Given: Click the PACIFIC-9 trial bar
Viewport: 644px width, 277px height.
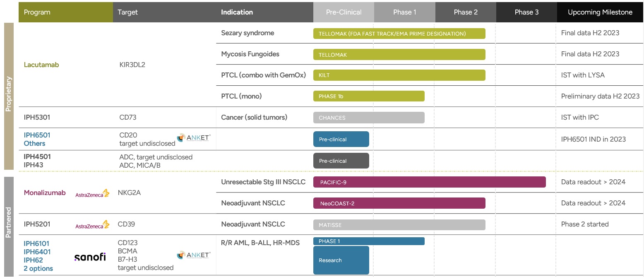Looking at the screenshot, I should pos(429,182).
